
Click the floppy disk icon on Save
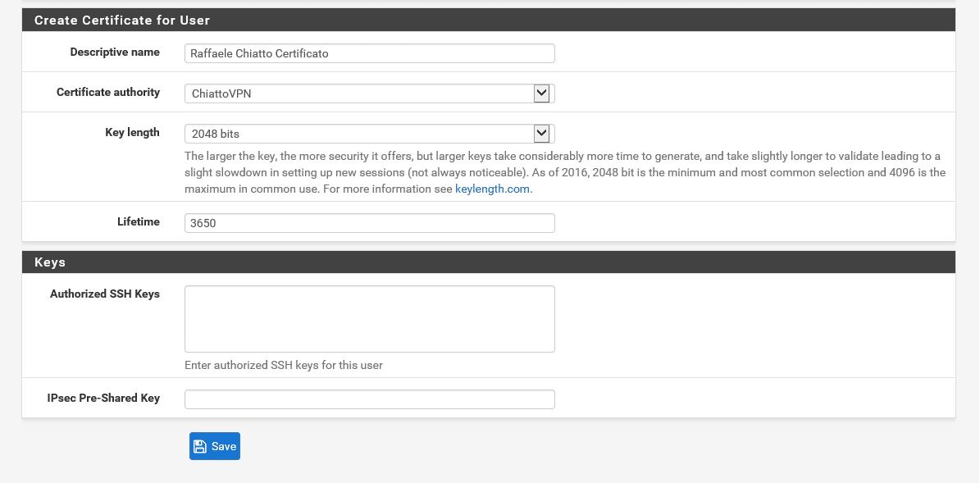pyautogui.click(x=200, y=446)
